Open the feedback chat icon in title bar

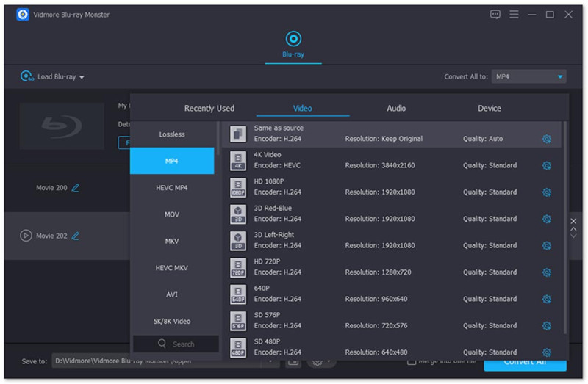(495, 15)
